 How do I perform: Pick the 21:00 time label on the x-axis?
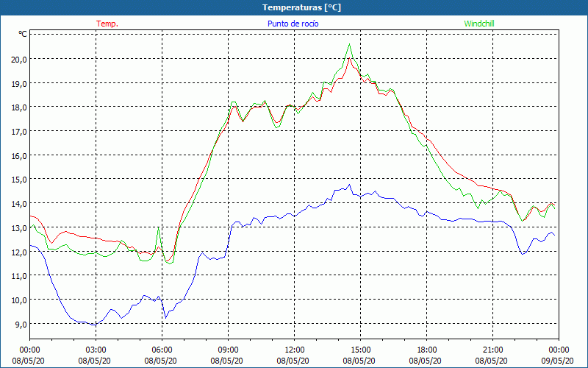tap(492, 350)
